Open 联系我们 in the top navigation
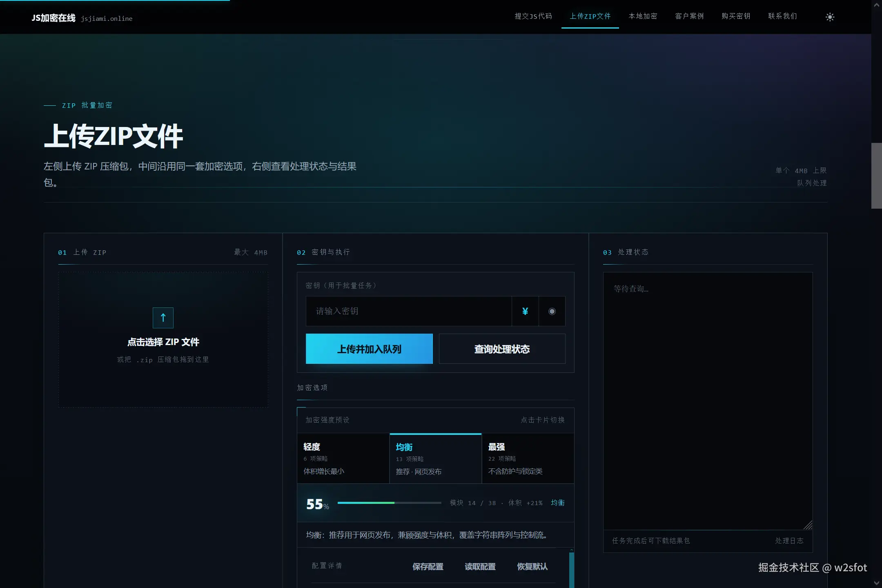 (x=782, y=16)
